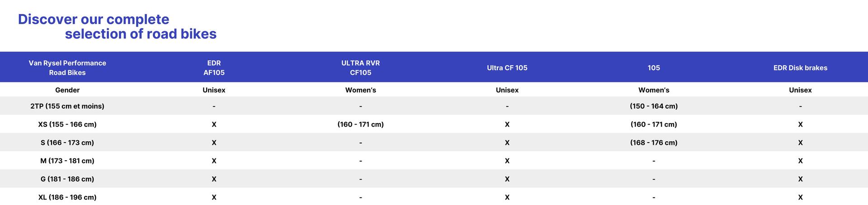Click the 2TP (155 cm et moins) row label

point(67,106)
